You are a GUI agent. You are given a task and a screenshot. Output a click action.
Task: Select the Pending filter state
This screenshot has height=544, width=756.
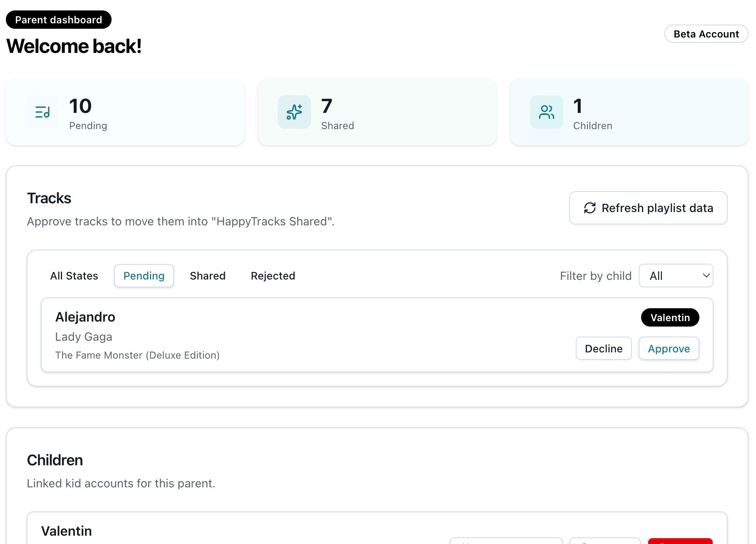pos(144,275)
